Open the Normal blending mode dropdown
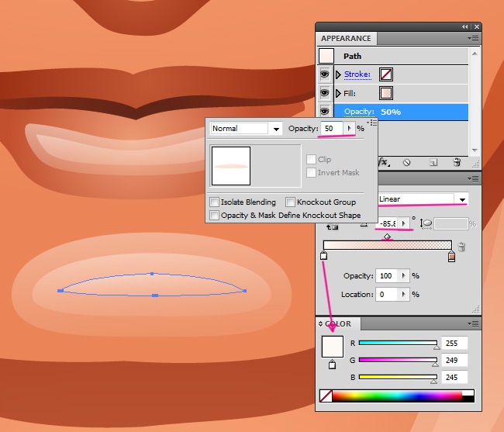This screenshot has width=504, height=432. click(x=276, y=129)
